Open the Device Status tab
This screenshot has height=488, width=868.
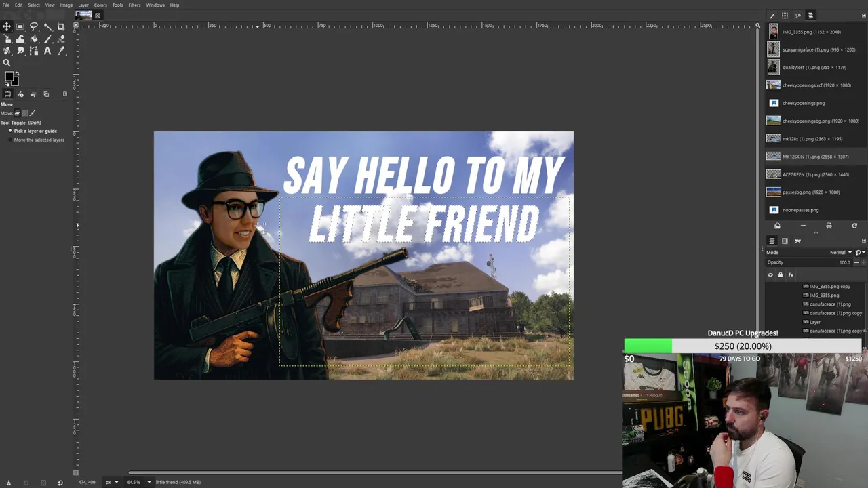pyautogui.click(x=20, y=94)
